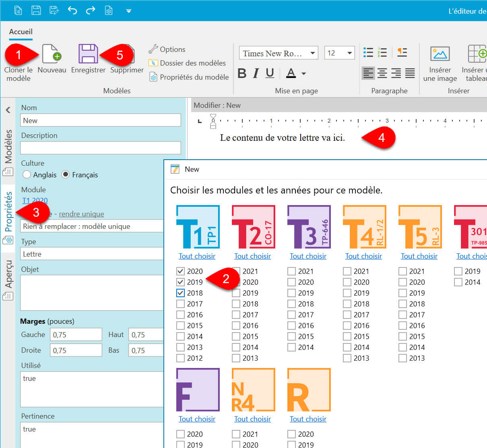This screenshot has width=487, height=448.
Task: Center the paragraph
Action: click(x=382, y=73)
